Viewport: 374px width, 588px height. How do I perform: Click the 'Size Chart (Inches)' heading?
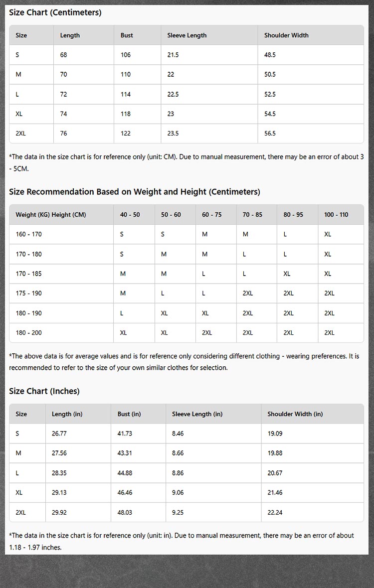[x=44, y=391]
